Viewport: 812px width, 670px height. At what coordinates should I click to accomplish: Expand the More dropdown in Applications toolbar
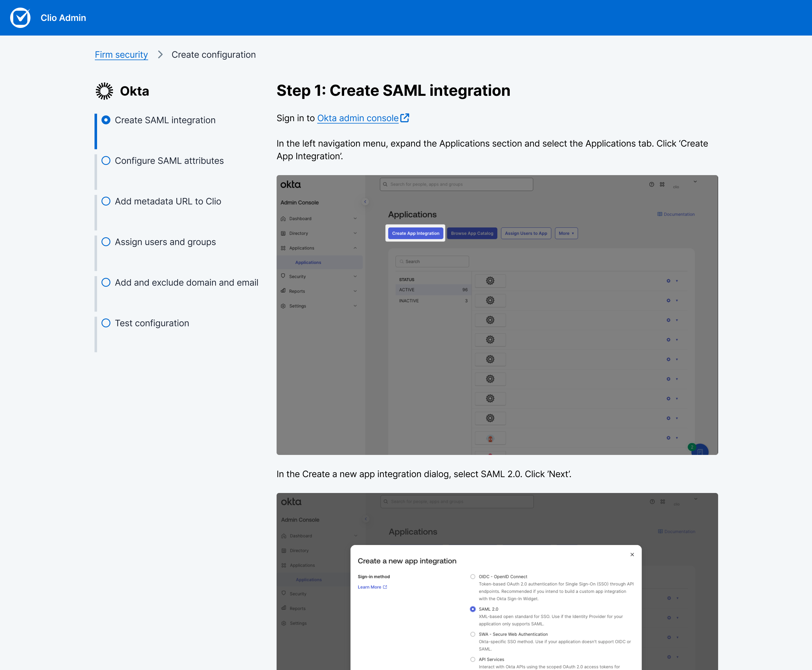[566, 233]
